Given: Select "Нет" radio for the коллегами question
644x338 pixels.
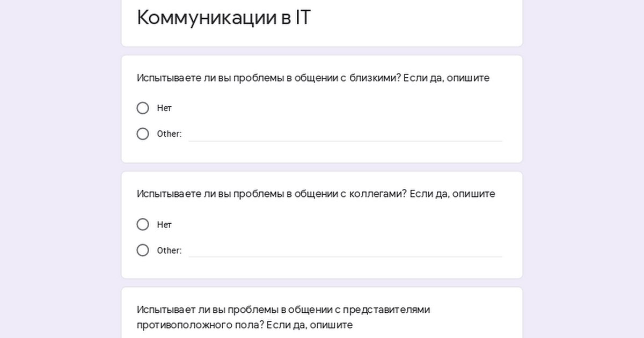Looking at the screenshot, I should (x=143, y=224).
